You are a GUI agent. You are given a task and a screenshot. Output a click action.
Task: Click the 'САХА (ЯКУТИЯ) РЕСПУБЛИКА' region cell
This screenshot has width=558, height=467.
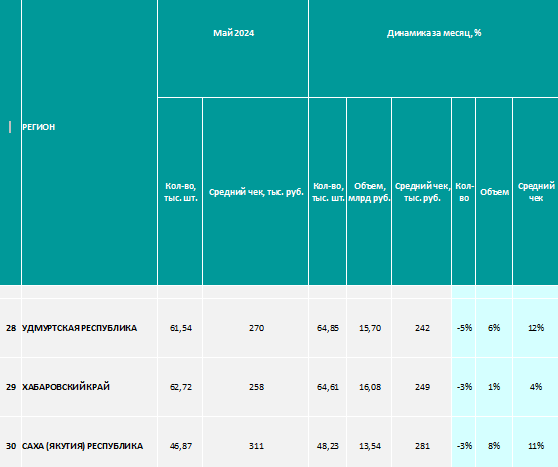click(x=89, y=442)
